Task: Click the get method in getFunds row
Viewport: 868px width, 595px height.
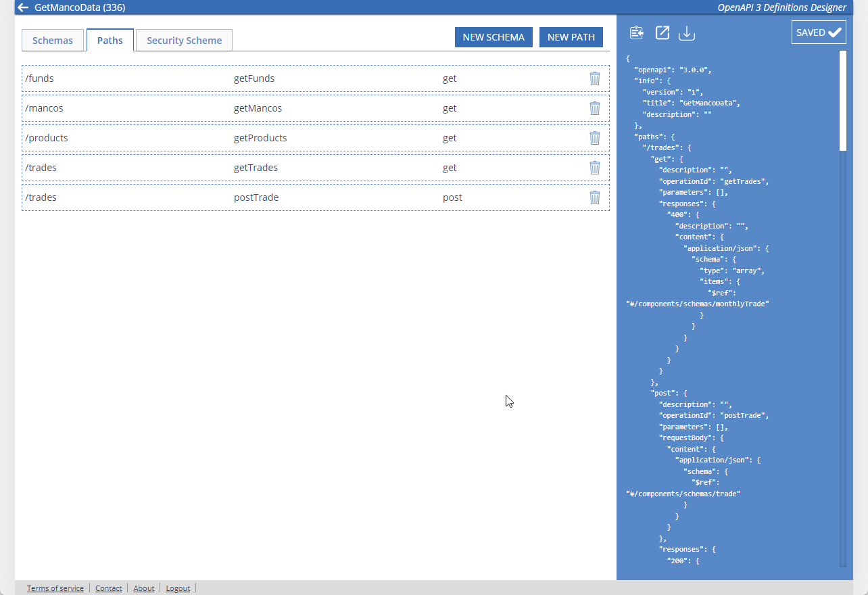Action: click(x=450, y=78)
